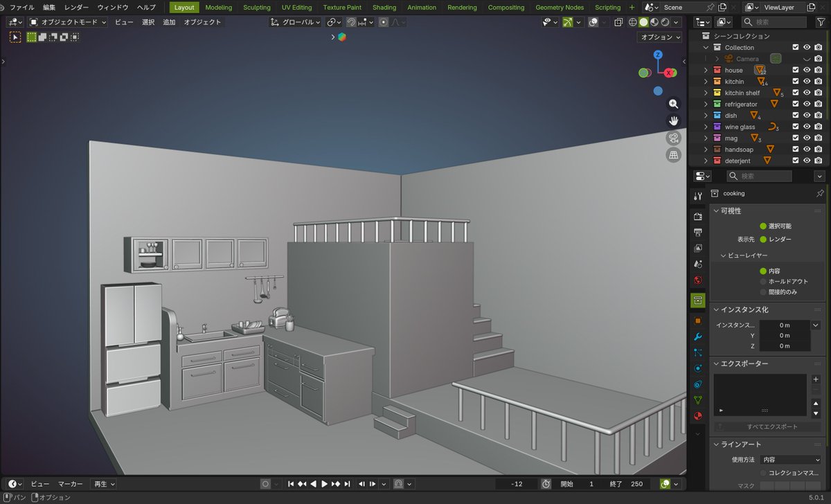Select the pan view hand icon
The height and width of the screenshot is (504, 831).
[x=673, y=121]
